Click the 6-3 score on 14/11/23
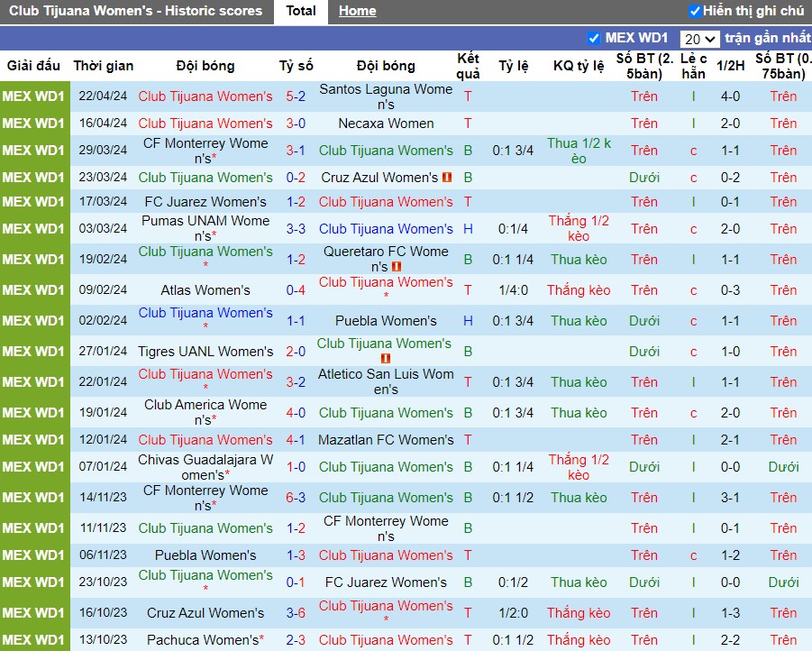 (x=296, y=498)
